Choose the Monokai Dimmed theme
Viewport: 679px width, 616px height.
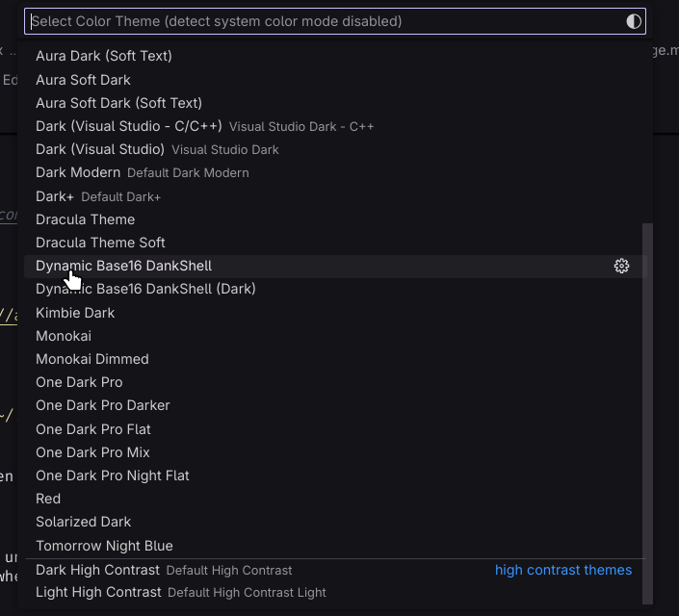92,359
